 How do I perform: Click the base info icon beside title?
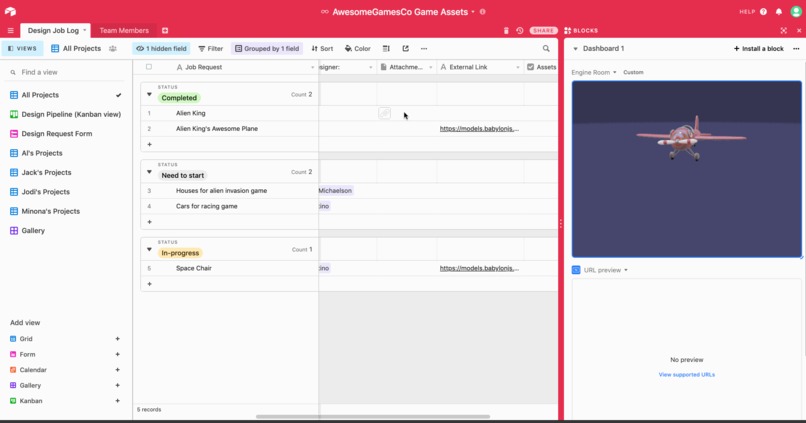[483, 11]
